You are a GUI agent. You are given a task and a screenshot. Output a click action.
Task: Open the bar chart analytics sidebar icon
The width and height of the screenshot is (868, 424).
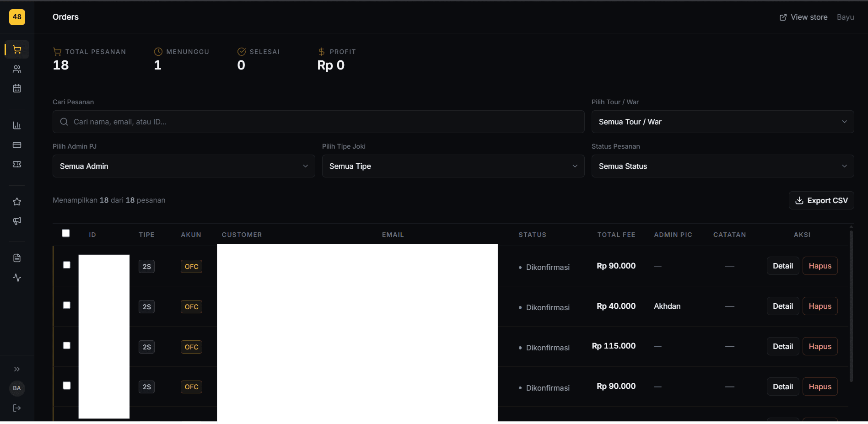pyautogui.click(x=17, y=125)
